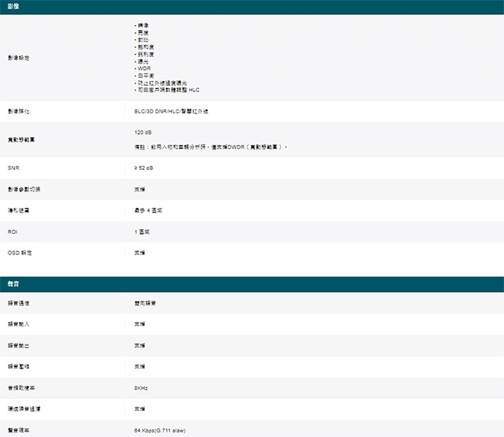Image resolution: width=504 pixels, height=437 pixels.
Task: Click the ≥ 52 dB value
Action: point(144,169)
